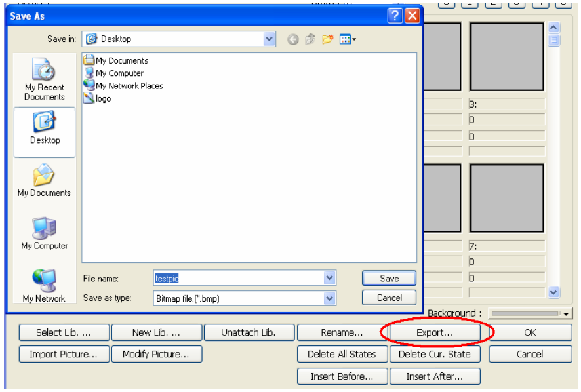
Task: Open My Network in the places bar
Action: pyautogui.click(x=45, y=286)
